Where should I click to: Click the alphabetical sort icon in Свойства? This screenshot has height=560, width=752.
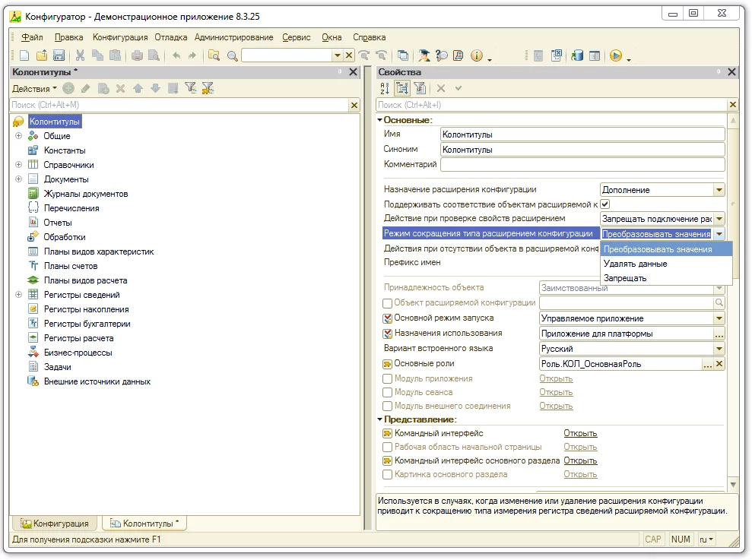[x=385, y=88]
